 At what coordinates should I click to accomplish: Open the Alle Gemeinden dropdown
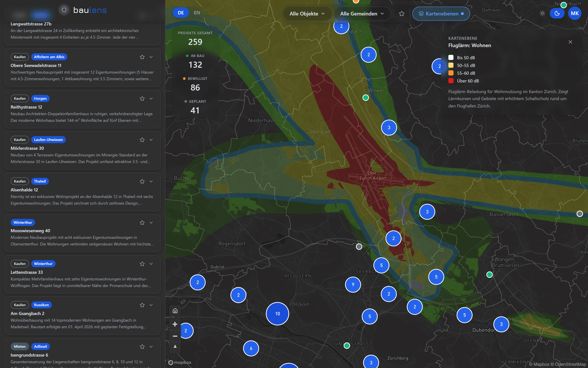coord(362,14)
